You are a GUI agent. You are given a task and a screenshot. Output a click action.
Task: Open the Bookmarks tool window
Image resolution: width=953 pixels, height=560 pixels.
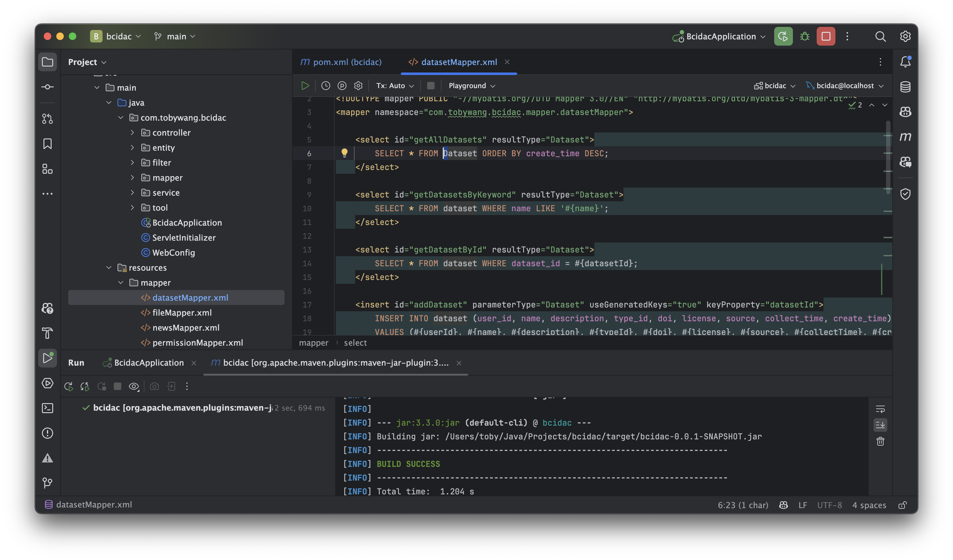(47, 143)
